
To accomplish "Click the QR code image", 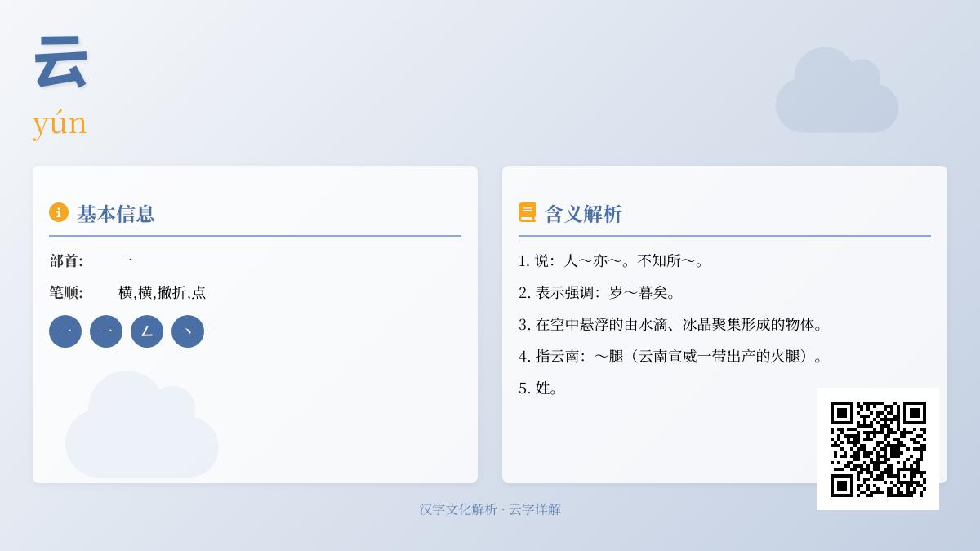I will (878, 449).
